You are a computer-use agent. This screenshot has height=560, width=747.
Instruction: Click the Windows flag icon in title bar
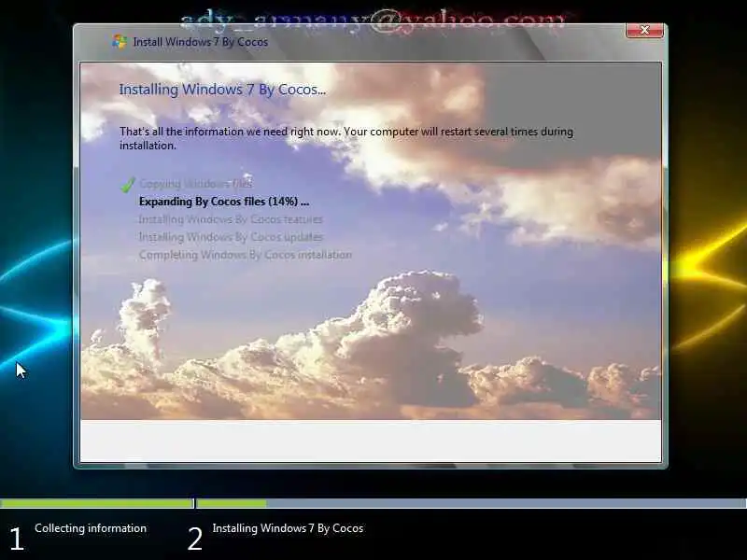[x=120, y=41]
